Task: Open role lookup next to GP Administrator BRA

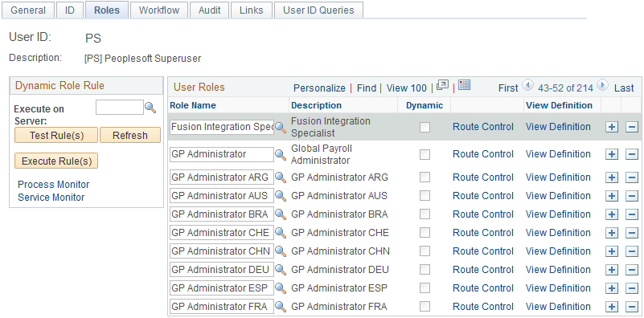Action: tap(281, 214)
